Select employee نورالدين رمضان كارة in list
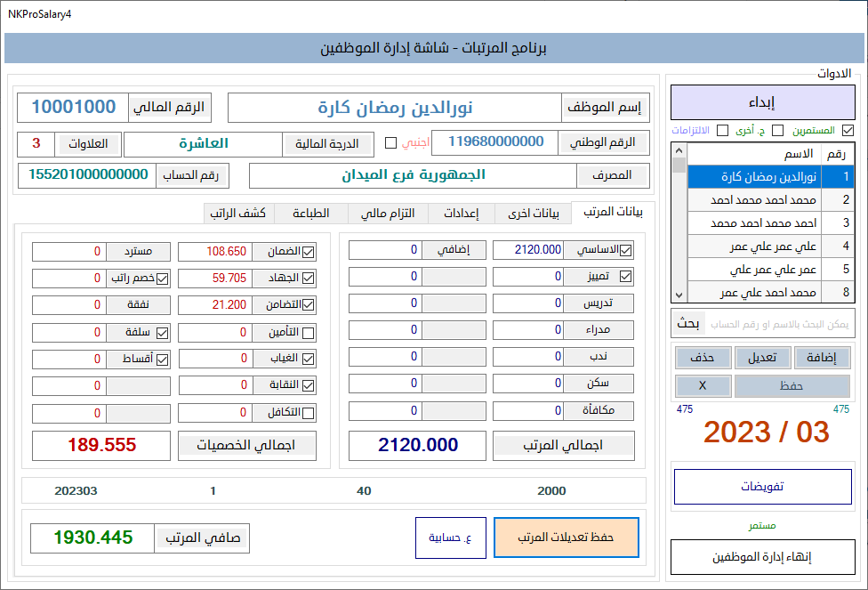868x590 pixels. [770, 177]
